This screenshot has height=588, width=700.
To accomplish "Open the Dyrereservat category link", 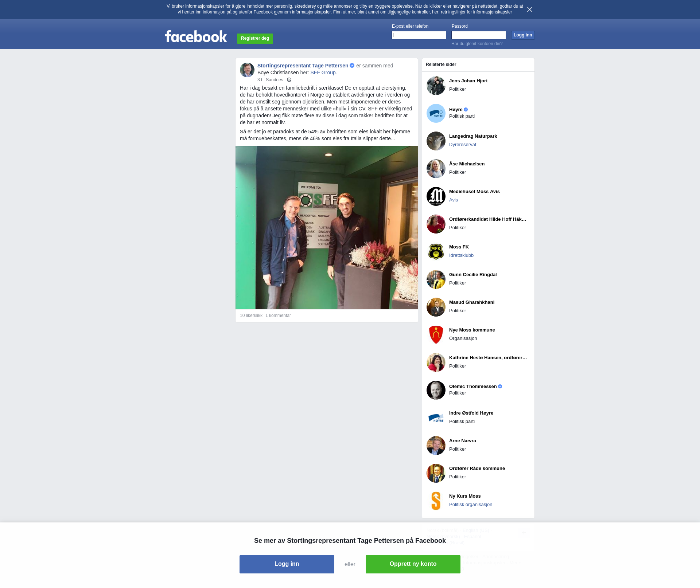I will point(463,145).
